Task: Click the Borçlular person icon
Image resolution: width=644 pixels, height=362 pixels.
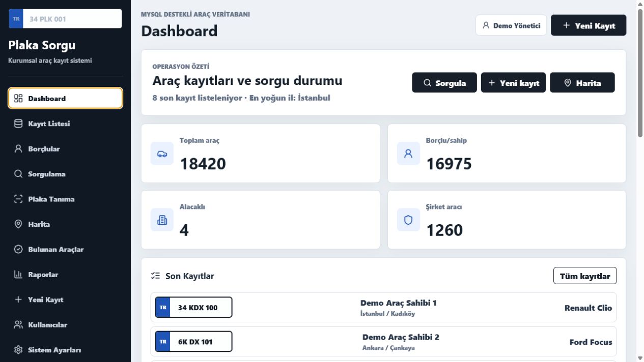Action: click(x=18, y=148)
